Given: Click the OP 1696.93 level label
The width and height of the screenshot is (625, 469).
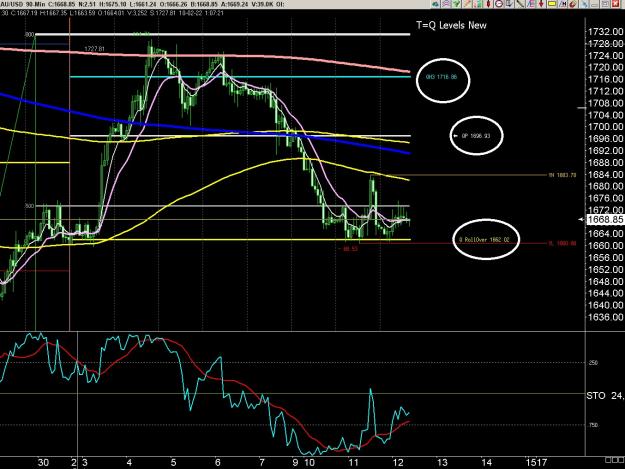Looking at the screenshot, I should click(476, 136).
